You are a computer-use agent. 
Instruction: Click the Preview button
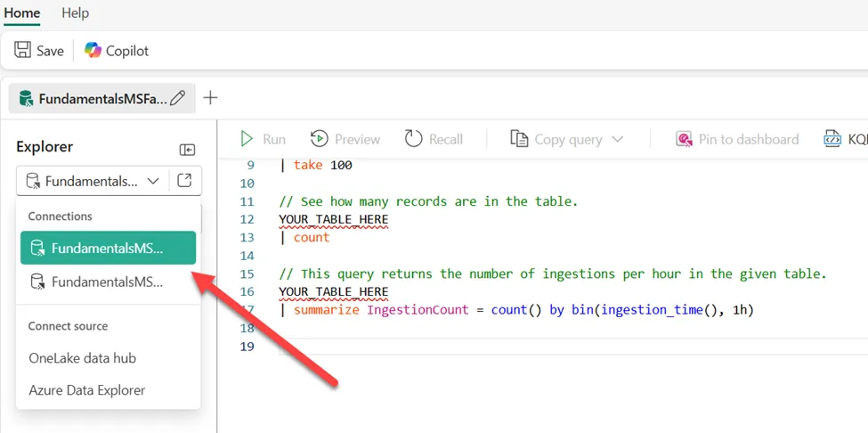coord(345,139)
